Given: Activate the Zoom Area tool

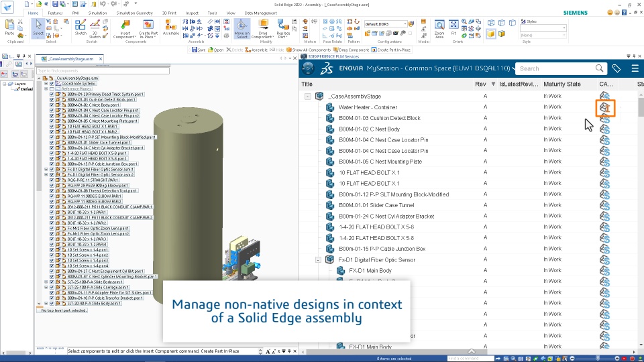Looking at the screenshot, I should click(439, 29).
